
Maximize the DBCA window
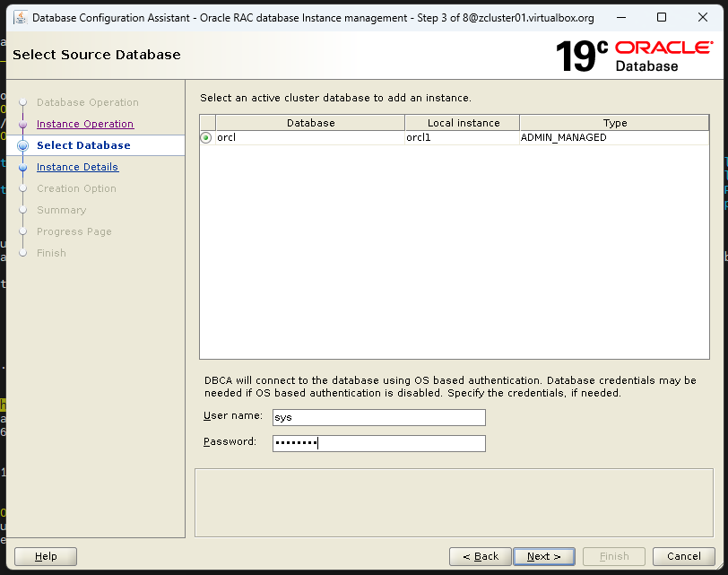(662, 18)
